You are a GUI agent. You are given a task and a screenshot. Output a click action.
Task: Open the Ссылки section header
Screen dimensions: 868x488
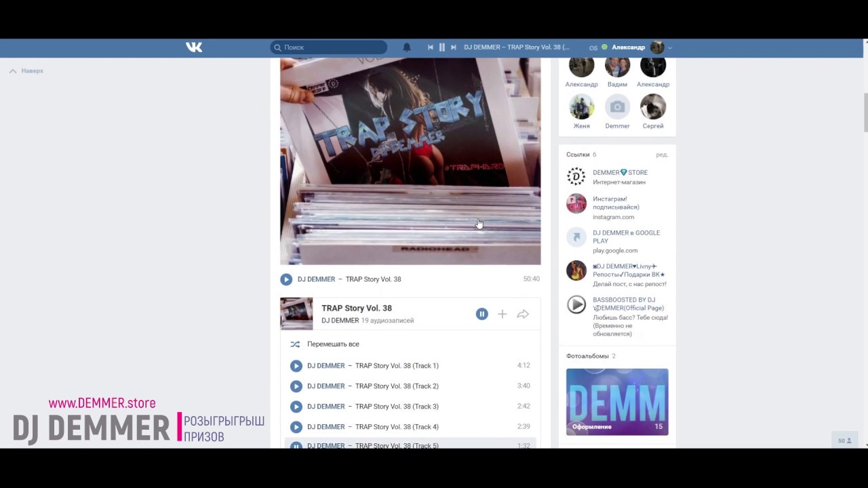coord(578,155)
